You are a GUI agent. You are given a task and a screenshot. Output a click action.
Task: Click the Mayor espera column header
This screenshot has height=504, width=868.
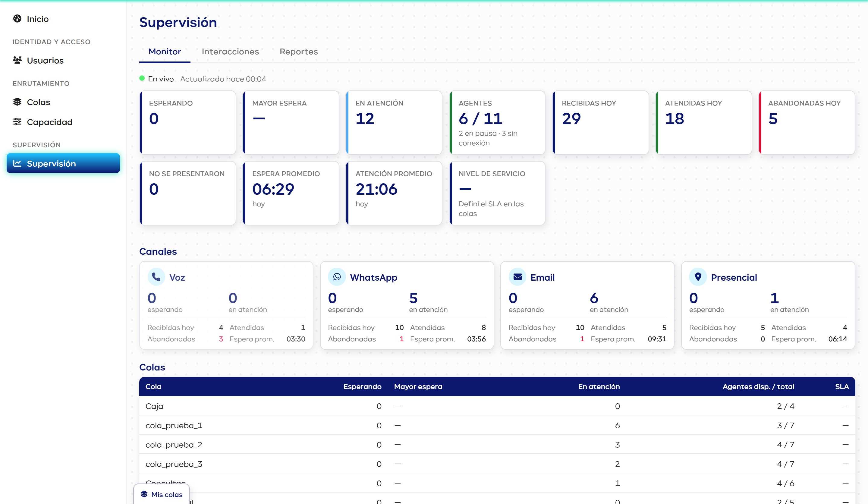click(418, 386)
